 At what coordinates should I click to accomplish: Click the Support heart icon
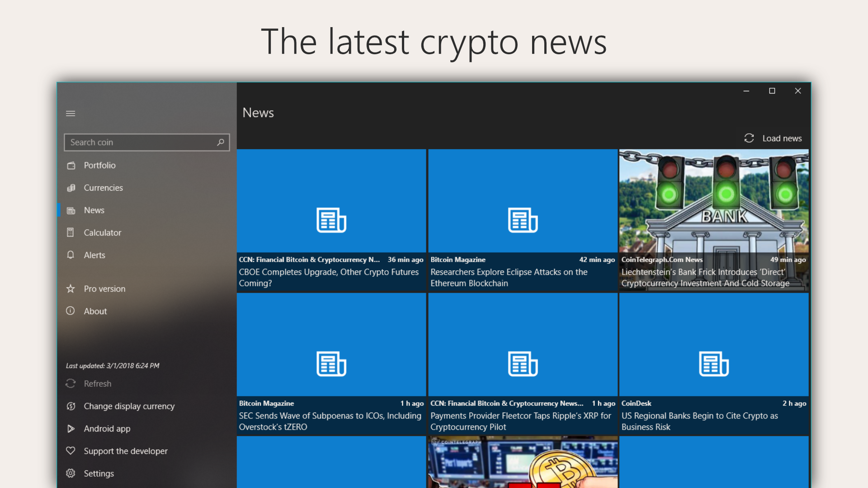[x=71, y=451]
